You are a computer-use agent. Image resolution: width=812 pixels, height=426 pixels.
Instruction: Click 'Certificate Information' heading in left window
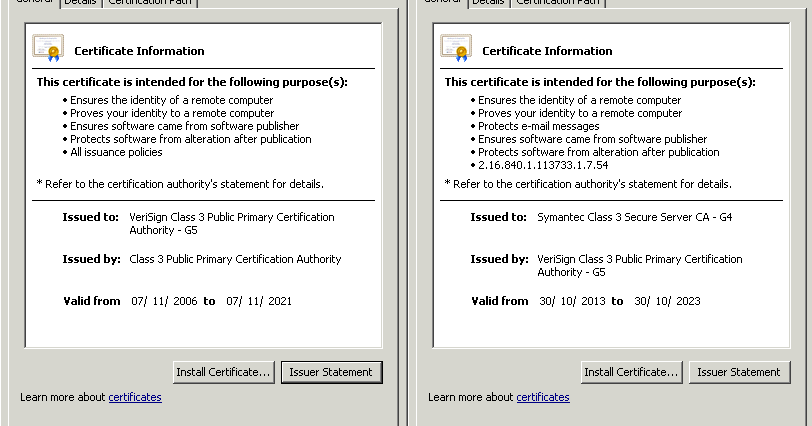coord(139,51)
